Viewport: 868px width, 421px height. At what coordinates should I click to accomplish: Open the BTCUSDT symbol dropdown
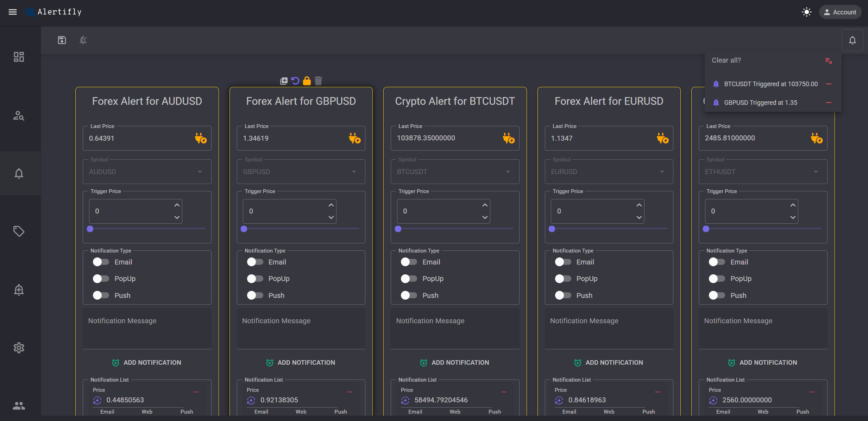455,172
